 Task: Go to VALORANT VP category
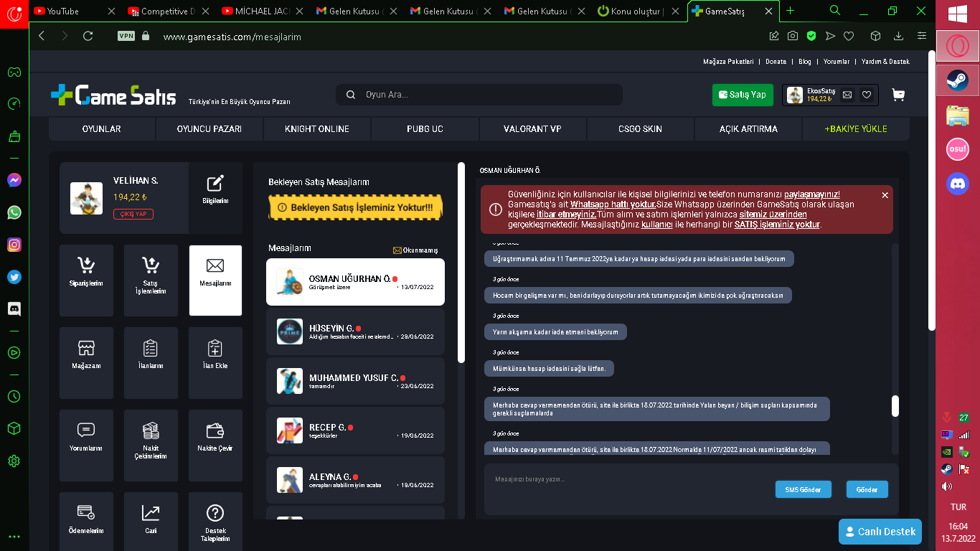tap(532, 129)
